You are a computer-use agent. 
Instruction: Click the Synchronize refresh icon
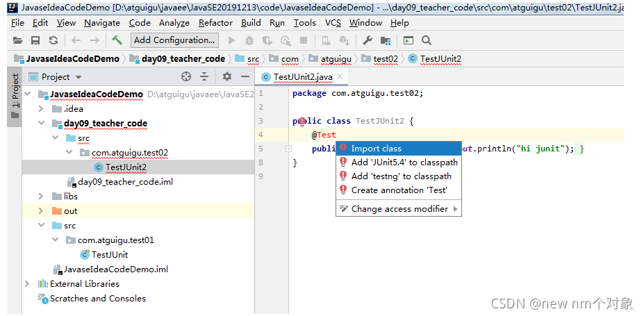[53, 40]
